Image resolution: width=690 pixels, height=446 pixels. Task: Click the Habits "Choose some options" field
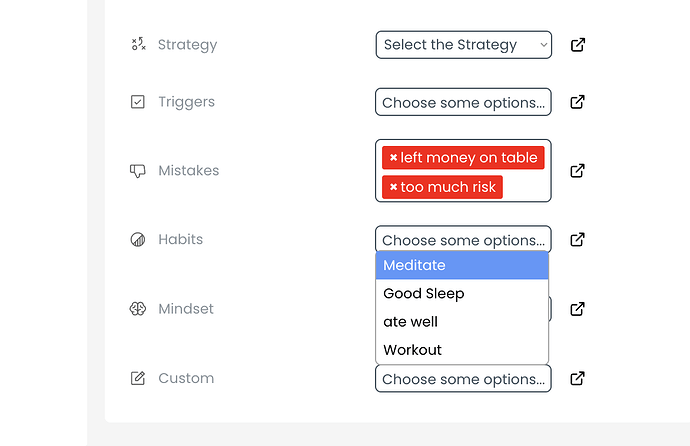[x=463, y=240]
